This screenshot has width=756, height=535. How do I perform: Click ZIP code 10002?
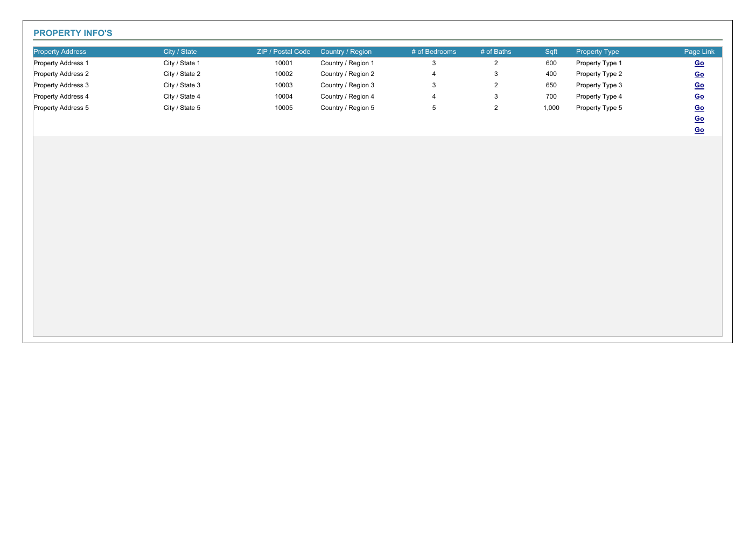point(284,74)
